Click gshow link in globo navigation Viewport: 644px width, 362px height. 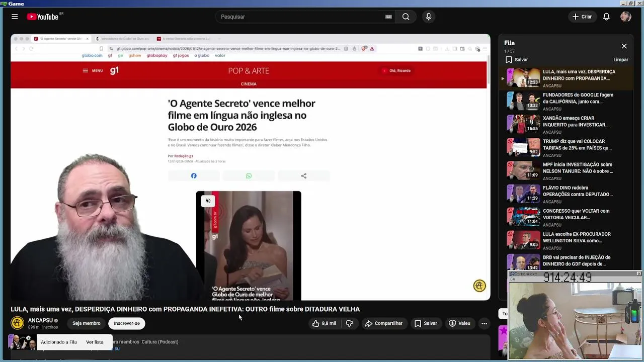click(x=134, y=56)
